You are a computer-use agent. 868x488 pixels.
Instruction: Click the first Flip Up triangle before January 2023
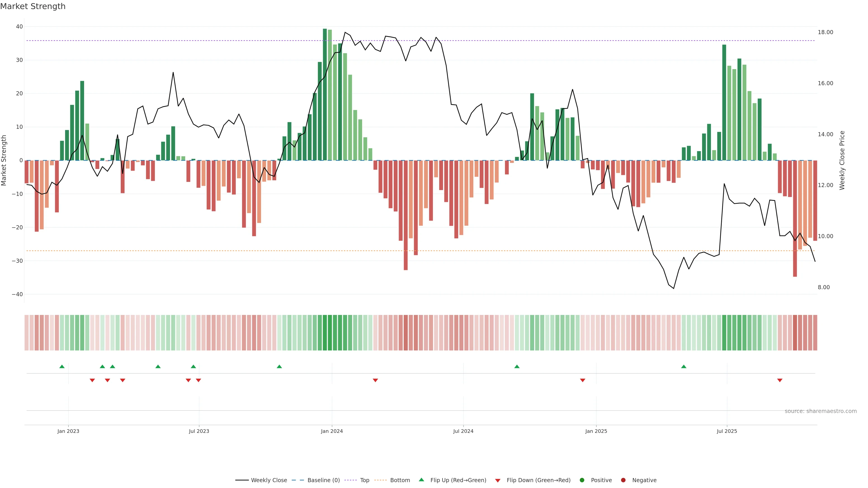tap(62, 366)
